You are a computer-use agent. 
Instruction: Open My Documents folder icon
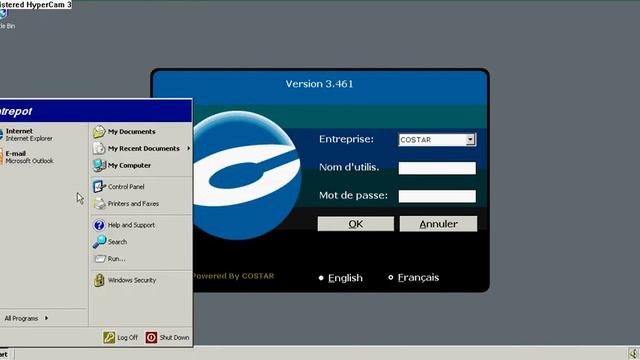click(99, 131)
